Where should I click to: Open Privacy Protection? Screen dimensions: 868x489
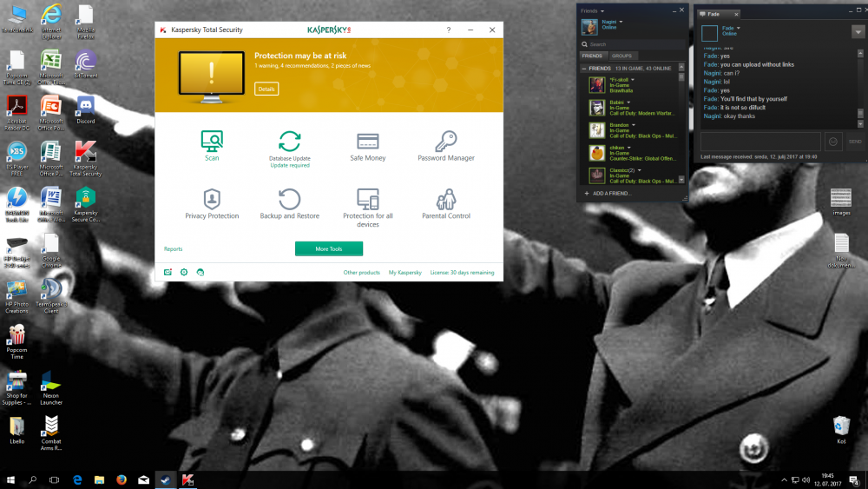click(x=212, y=201)
